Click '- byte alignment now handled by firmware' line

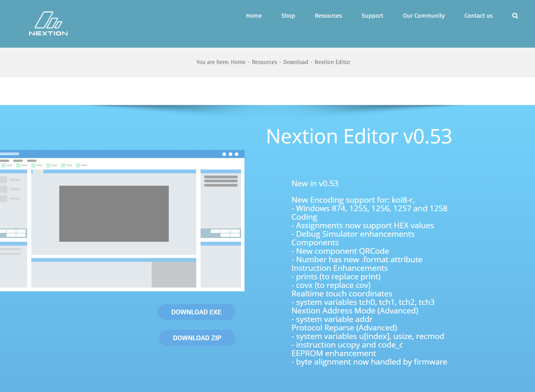tap(369, 362)
